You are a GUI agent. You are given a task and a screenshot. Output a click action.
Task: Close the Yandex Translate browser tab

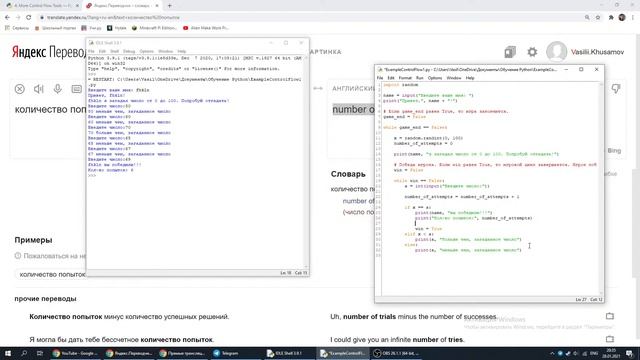click(157, 6)
